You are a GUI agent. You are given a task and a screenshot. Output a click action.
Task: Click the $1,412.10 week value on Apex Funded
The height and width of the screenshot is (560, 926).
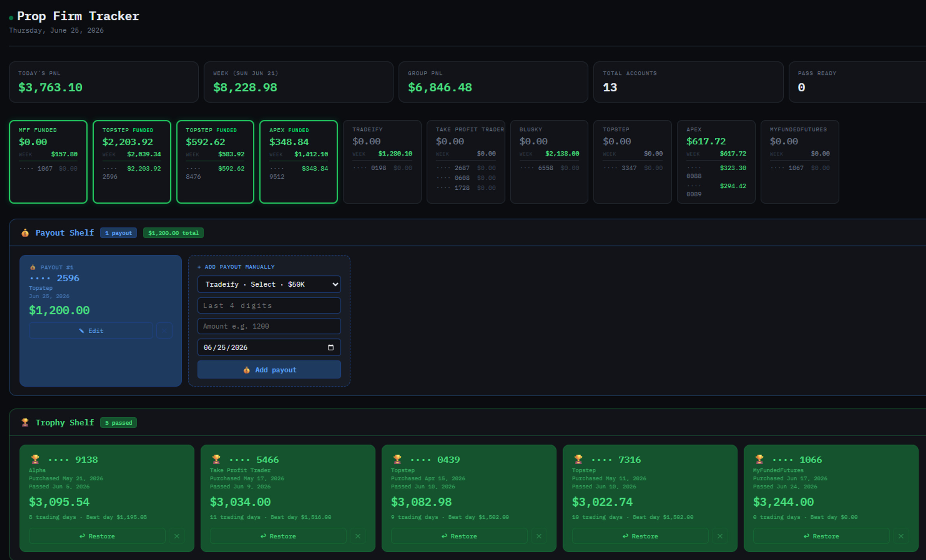(311, 154)
